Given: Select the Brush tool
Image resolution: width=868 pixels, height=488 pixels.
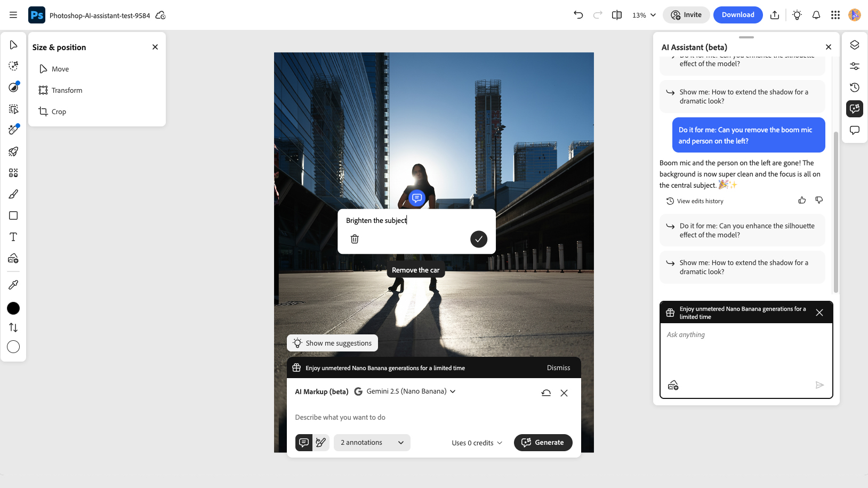Looking at the screenshot, I should (13, 194).
